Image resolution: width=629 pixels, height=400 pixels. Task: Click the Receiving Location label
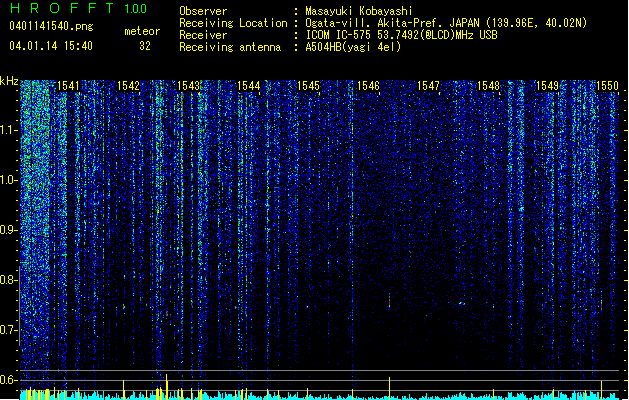pos(233,23)
